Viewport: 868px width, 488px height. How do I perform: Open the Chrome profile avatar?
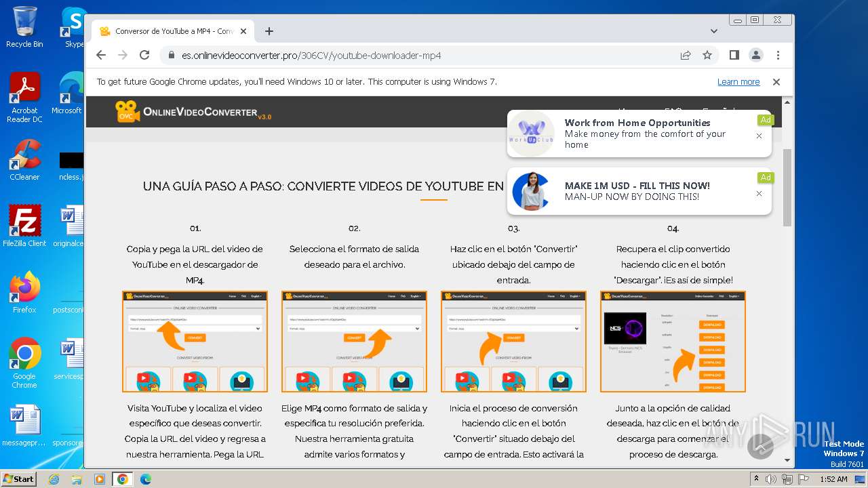755,55
